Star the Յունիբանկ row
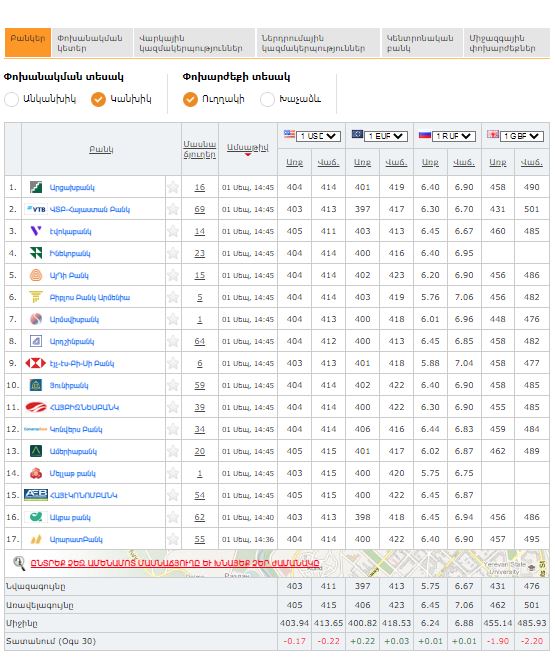555x665 pixels. [x=173, y=385]
